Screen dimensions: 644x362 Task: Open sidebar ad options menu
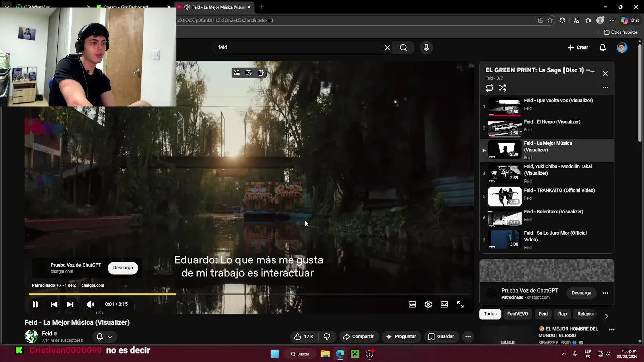coord(605,293)
